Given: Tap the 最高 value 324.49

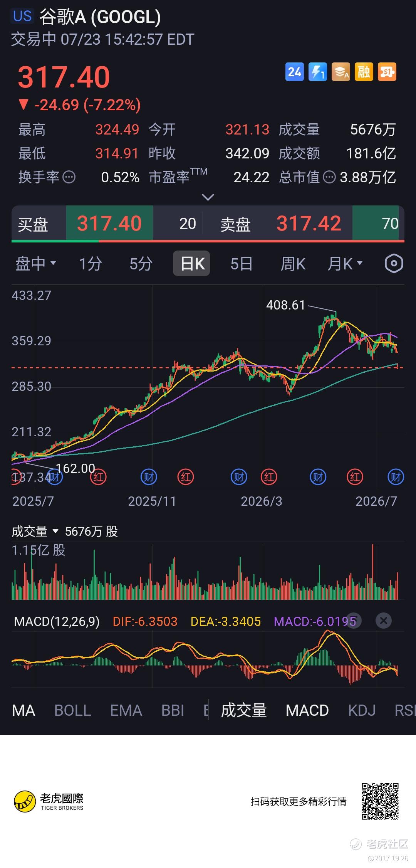Looking at the screenshot, I should [117, 130].
